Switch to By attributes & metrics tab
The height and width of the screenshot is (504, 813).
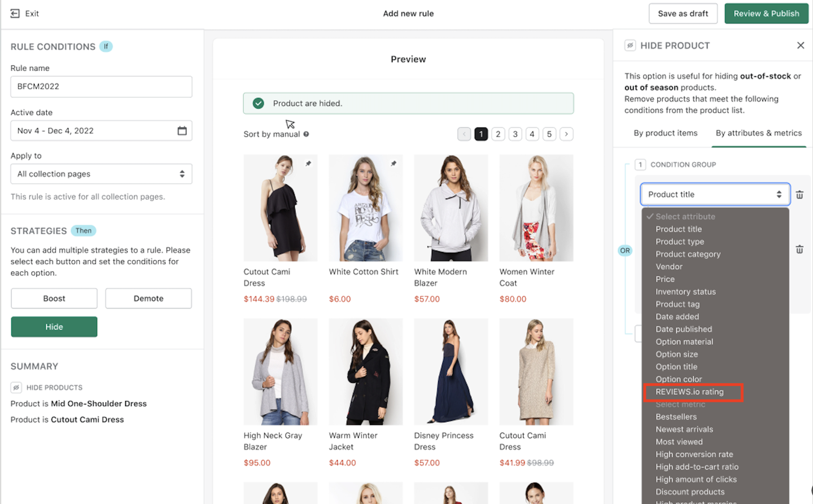(x=759, y=133)
